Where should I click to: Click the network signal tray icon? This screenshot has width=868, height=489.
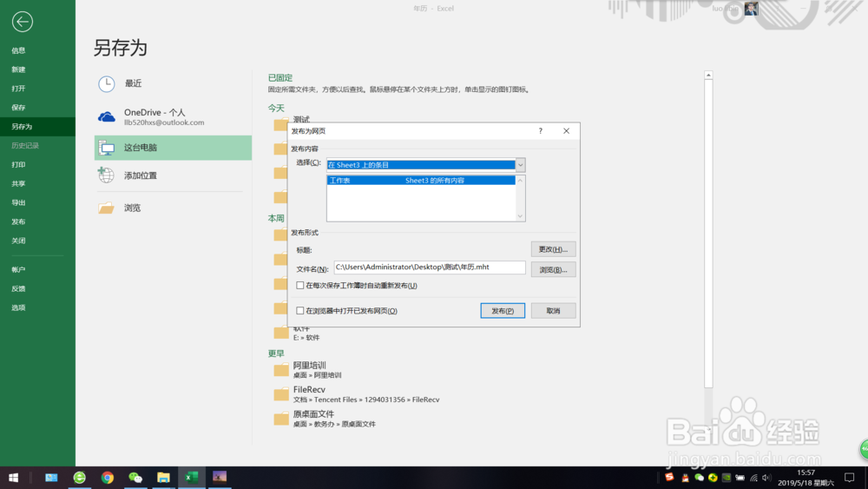tap(753, 478)
